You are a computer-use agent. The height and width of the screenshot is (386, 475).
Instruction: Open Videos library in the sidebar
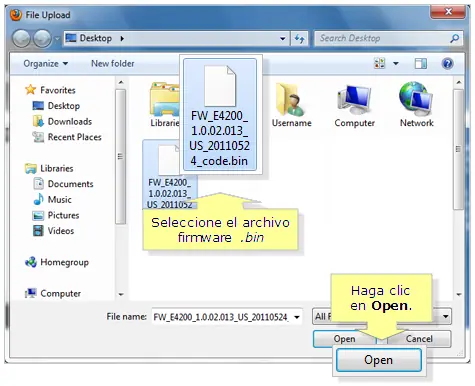61,231
